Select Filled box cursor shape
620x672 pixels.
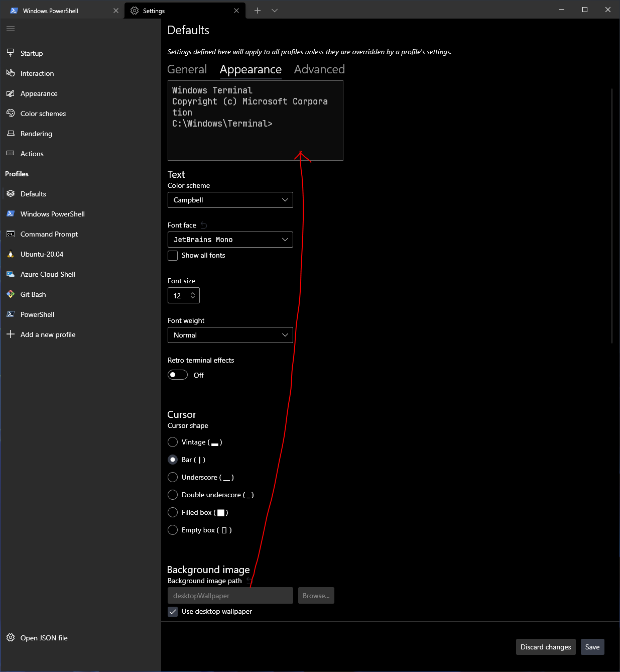(173, 512)
